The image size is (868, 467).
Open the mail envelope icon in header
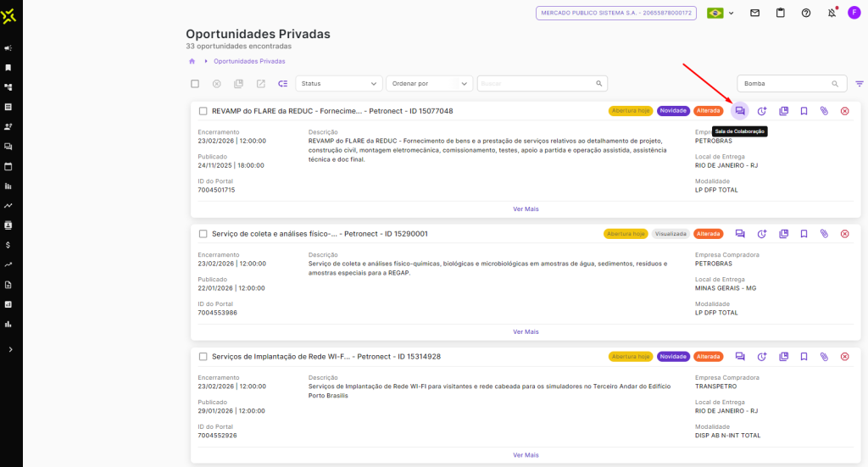[x=754, y=13]
